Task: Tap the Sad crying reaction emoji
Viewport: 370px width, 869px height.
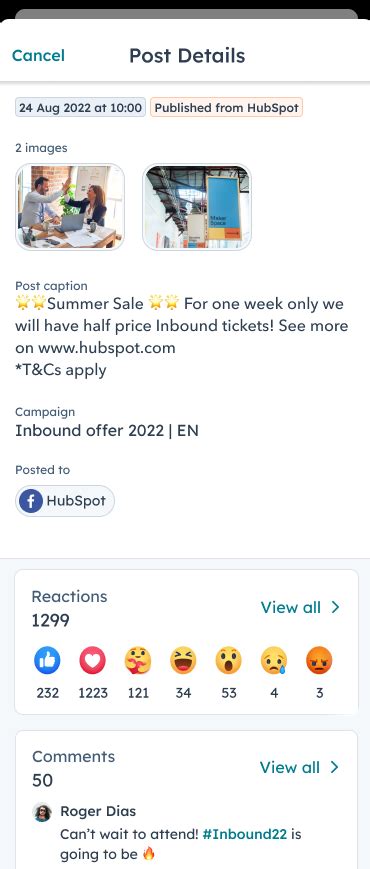Action: pos(274,661)
